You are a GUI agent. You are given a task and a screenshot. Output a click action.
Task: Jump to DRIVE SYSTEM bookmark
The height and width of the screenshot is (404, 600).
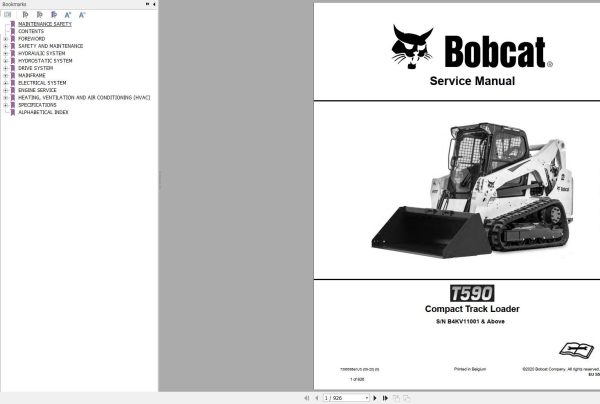(x=36, y=68)
